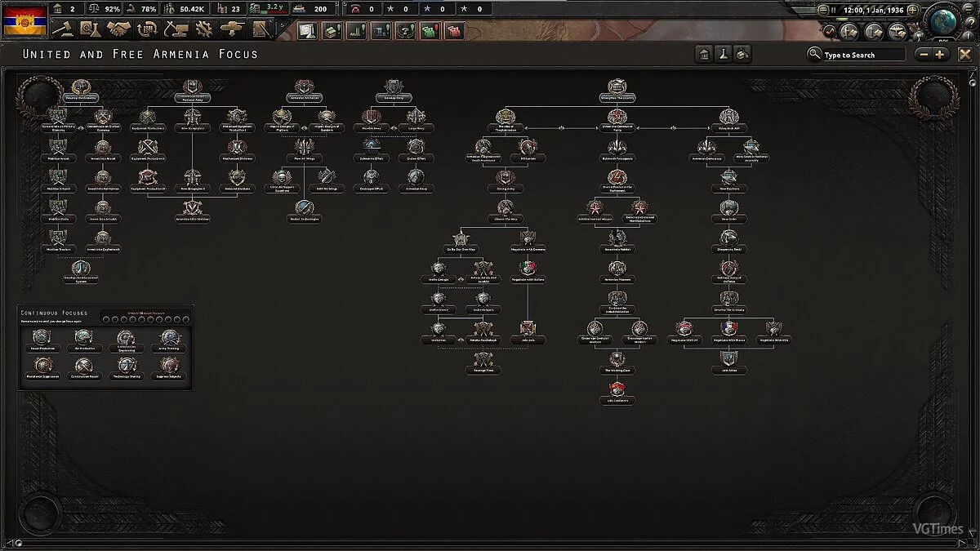This screenshot has width=980, height=551.
Task: Select the Army Training continuous focus
Action: pyautogui.click(x=169, y=338)
